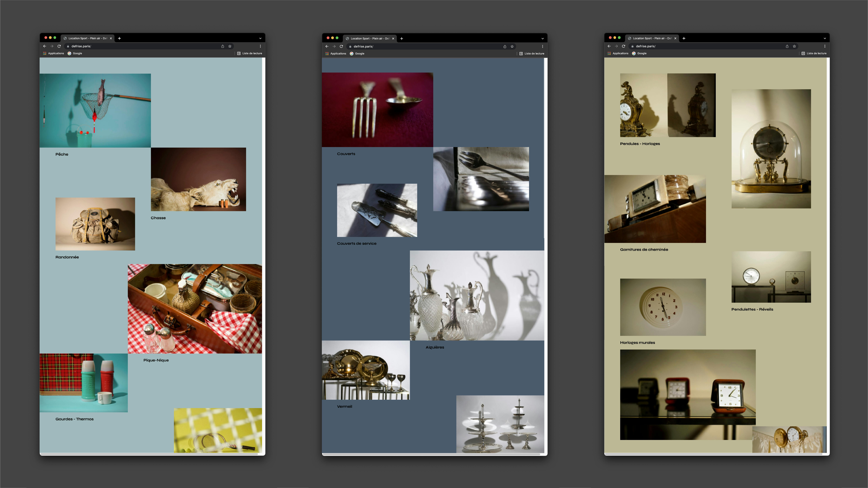
Task: Reload the page in the middle browser window
Action: pos(341,47)
